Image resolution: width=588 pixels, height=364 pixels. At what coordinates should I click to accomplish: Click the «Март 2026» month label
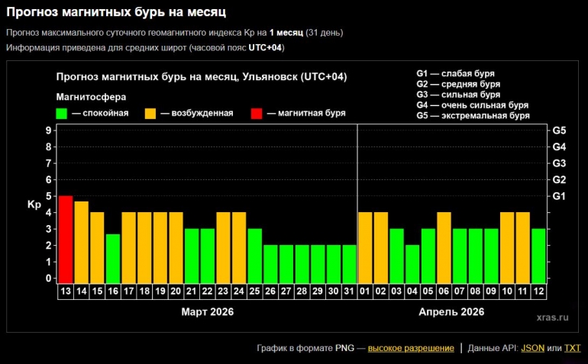207,312
